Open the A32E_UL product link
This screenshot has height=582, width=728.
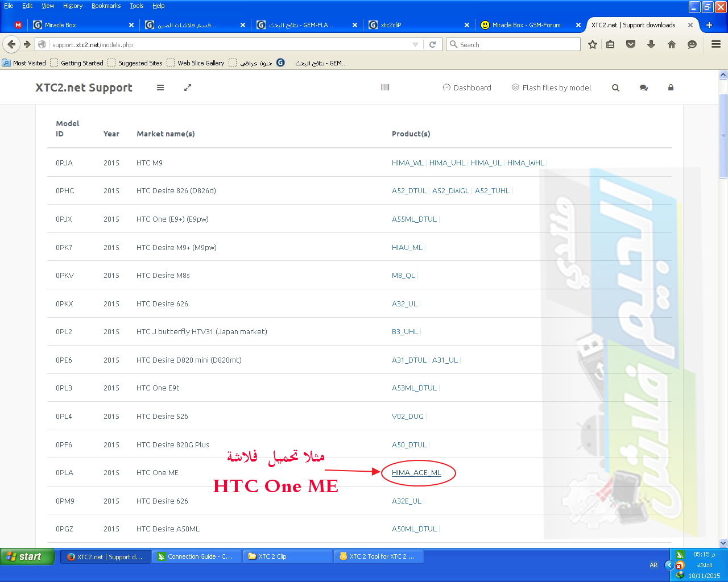pos(407,501)
